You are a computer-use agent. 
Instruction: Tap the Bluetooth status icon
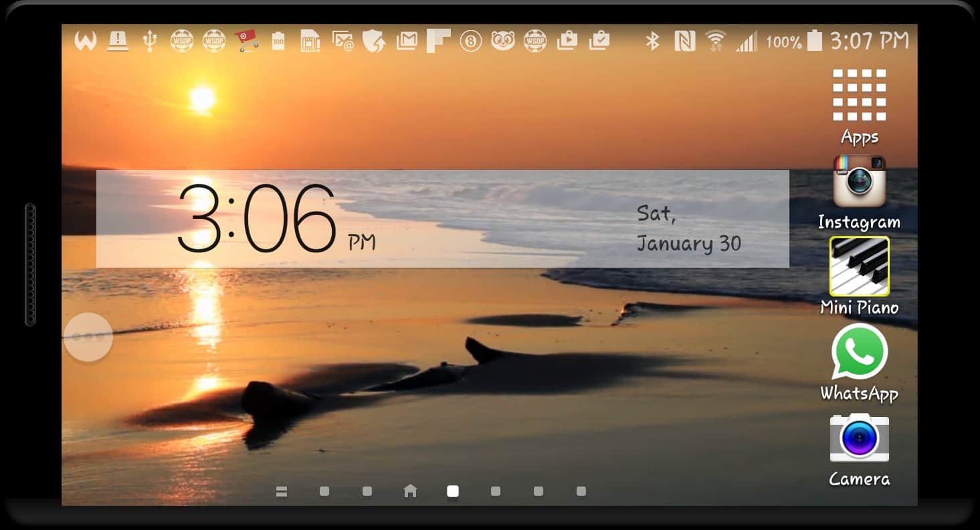point(652,41)
